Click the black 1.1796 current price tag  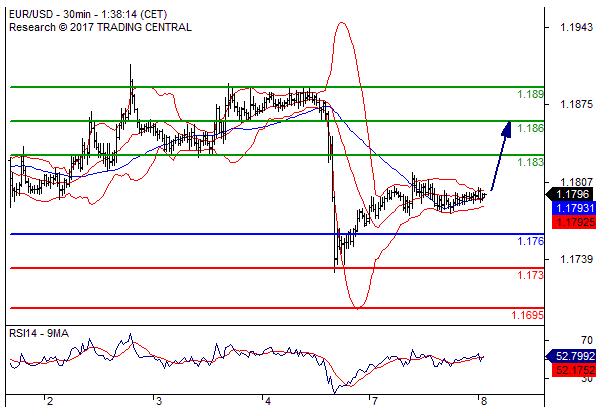(x=571, y=194)
